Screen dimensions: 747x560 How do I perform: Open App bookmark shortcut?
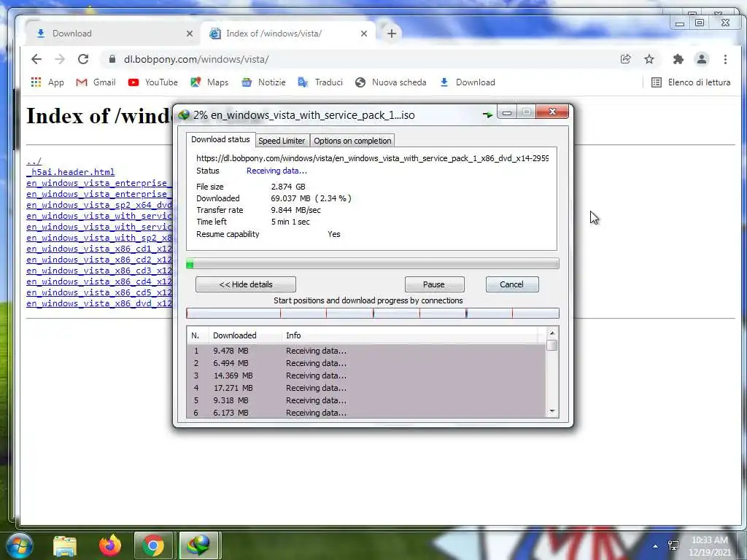pyautogui.click(x=47, y=82)
